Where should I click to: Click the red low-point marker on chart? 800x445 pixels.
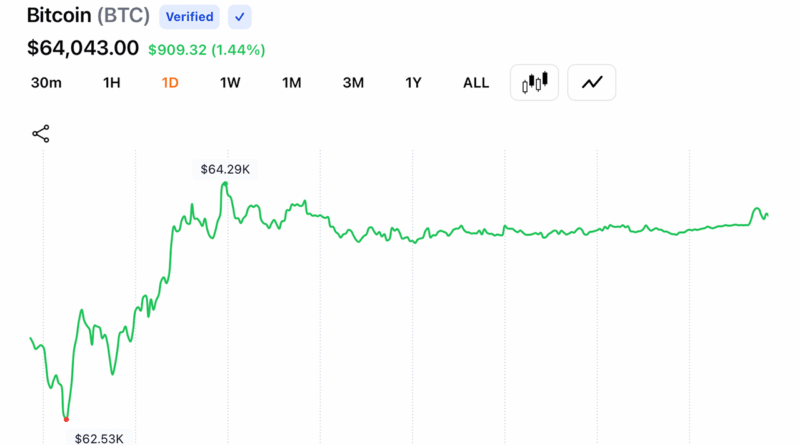pos(66,419)
